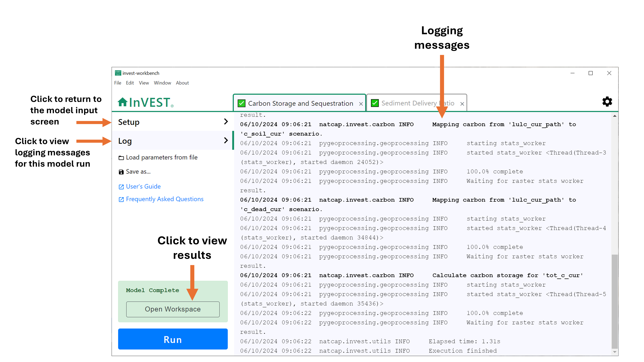Click the external link icon beside User's Guide
The image size is (644, 362).
point(121,187)
